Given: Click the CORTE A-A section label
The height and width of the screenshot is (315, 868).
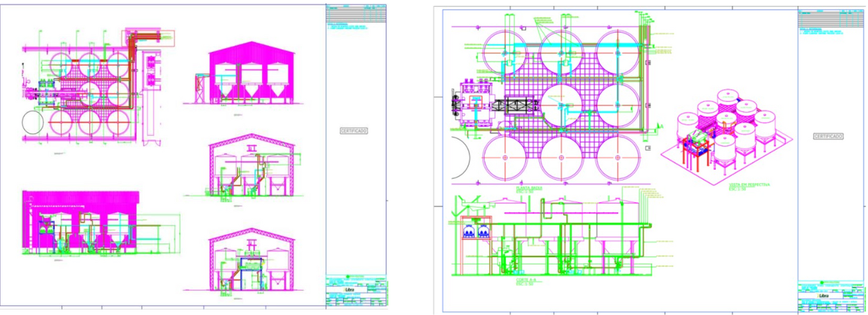Looking at the screenshot, I should (526, 280).
